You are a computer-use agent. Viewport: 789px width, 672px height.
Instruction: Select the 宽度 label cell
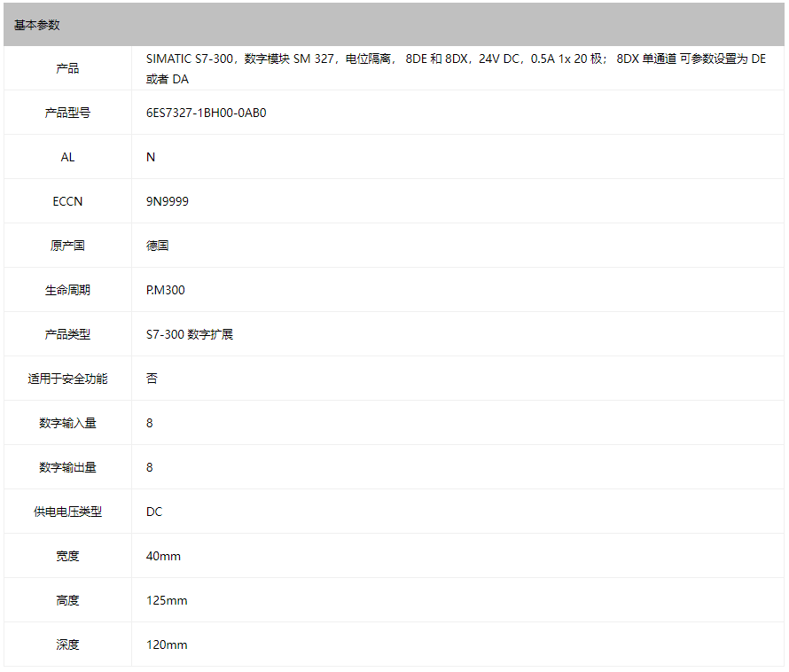pos(67,556)
